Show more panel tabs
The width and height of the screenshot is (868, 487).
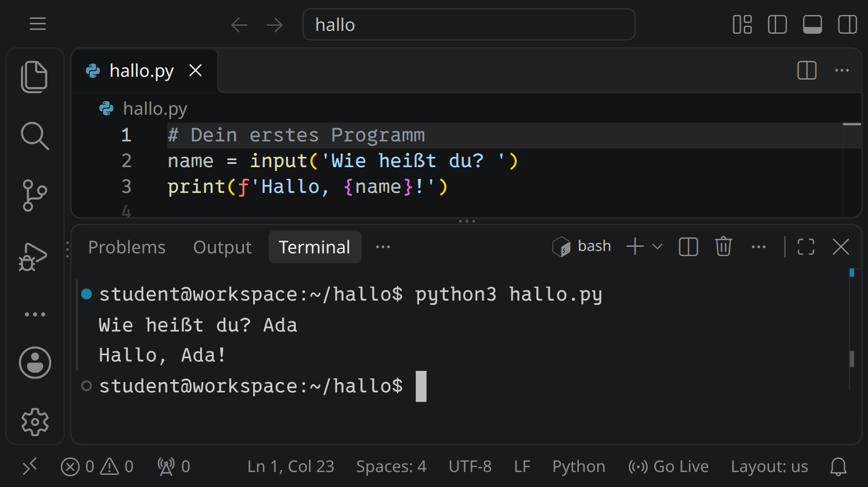click(383, 247)
